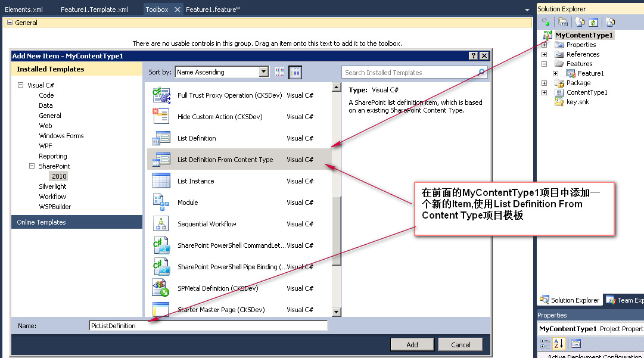The image size is (644, 358).
Task: Select the Sequential Workflow template icon
Action: (161, 224)
